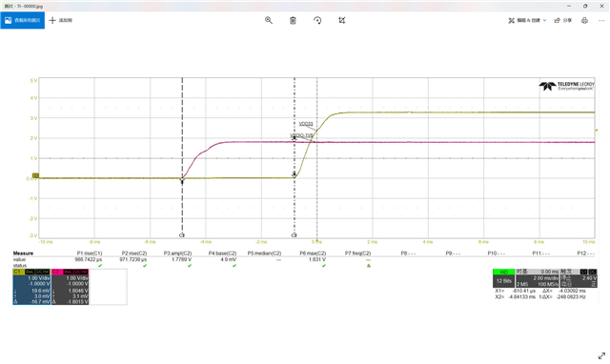The image size is (610, 364).
Task: Click the P3 ampl(C2) measurement label
Action: pyautogui.click(x=178, y=253)
